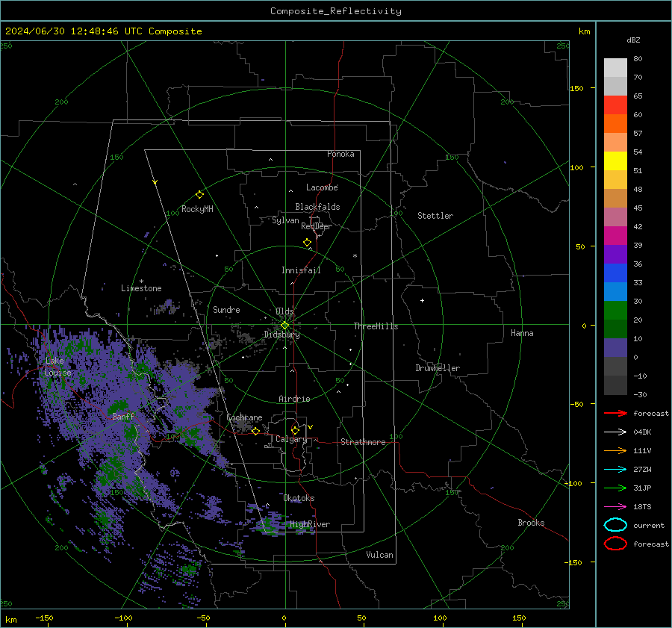The image size is (672, 628).
Task: Click the RedDeer city label
Action: point(317,226)
